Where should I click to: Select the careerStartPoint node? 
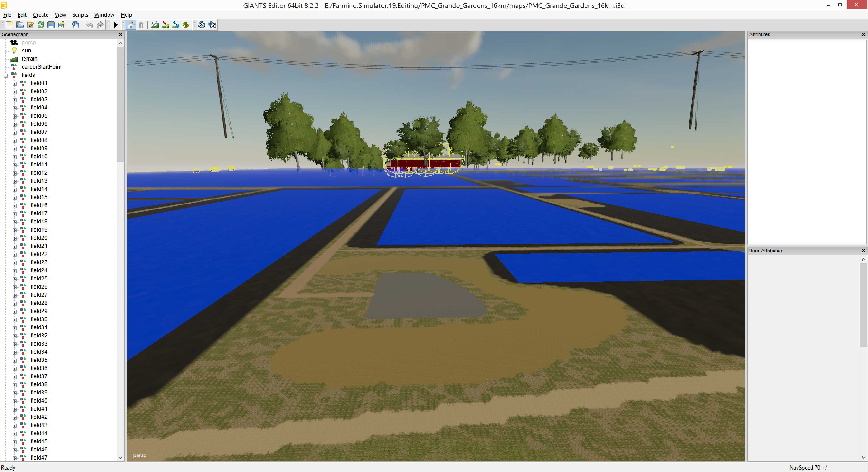coord(41,67)
